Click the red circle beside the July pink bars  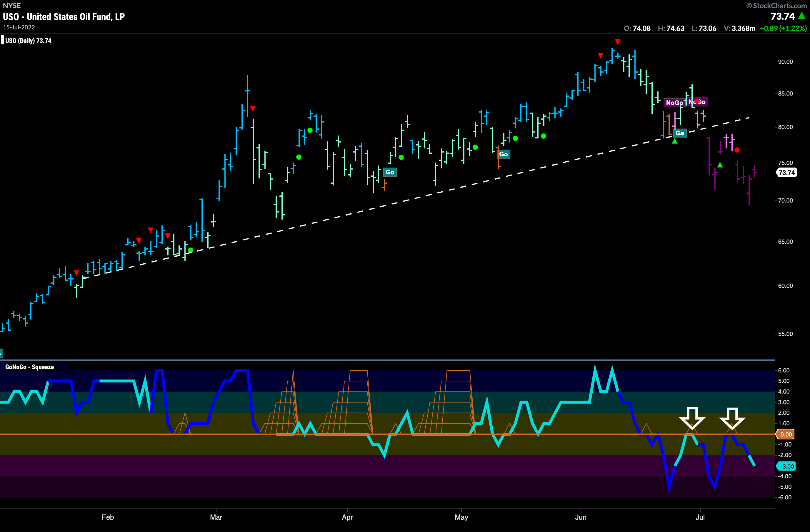737,150
